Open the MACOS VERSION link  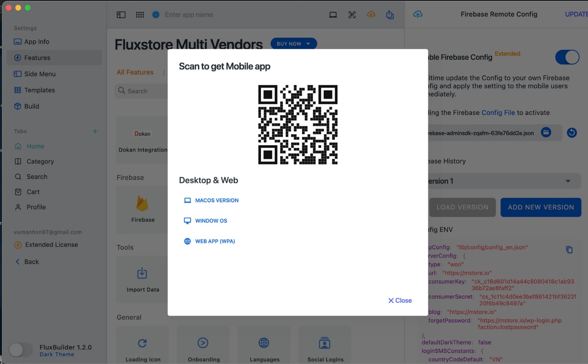[x=211, y=200]
